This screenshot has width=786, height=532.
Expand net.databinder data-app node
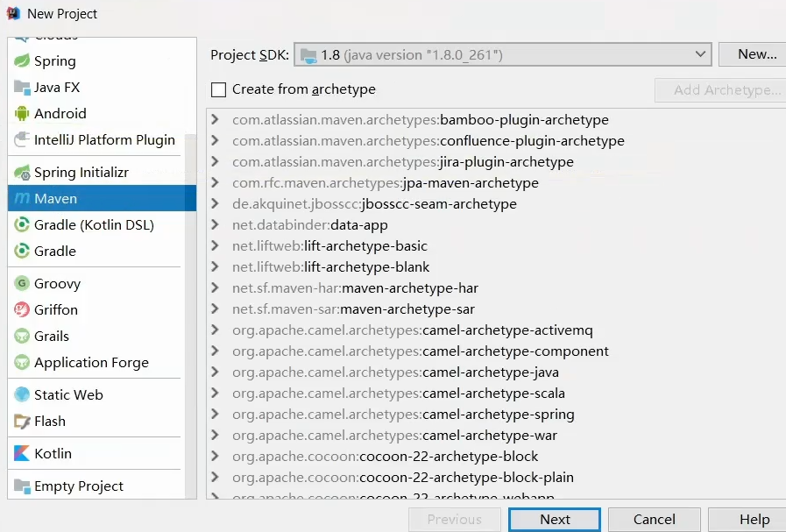coord(215,224)
